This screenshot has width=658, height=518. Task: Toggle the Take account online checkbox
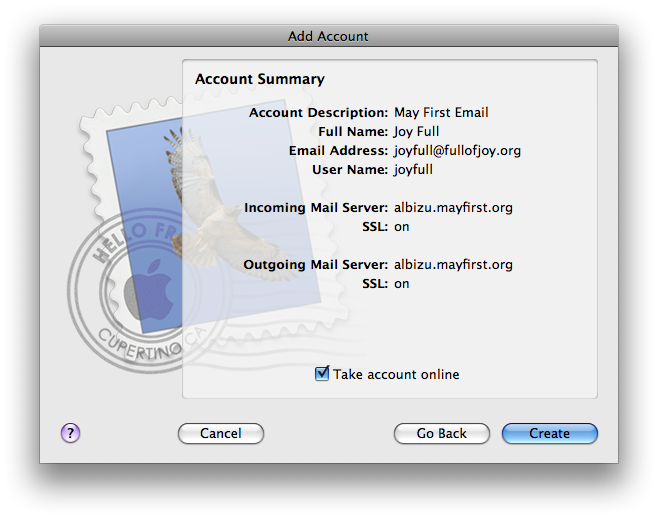[322, 373]
